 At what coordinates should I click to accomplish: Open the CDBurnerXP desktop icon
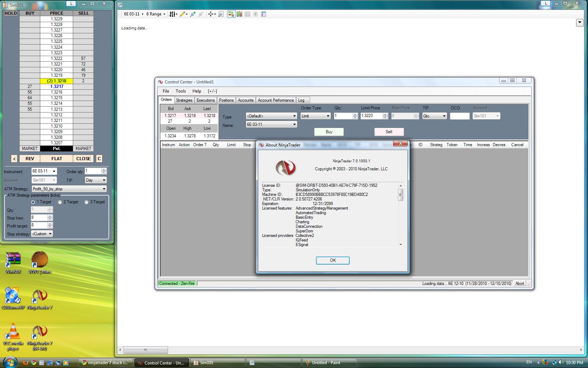13,299
